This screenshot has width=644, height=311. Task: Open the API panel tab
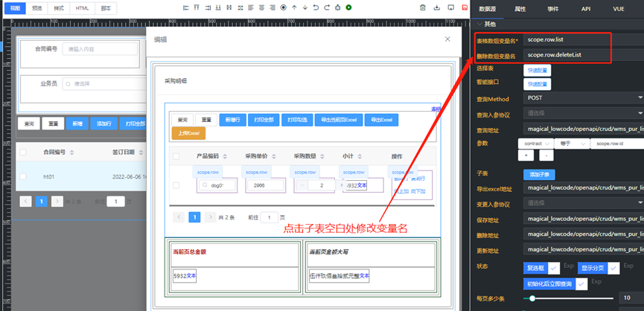pos(586,9)
